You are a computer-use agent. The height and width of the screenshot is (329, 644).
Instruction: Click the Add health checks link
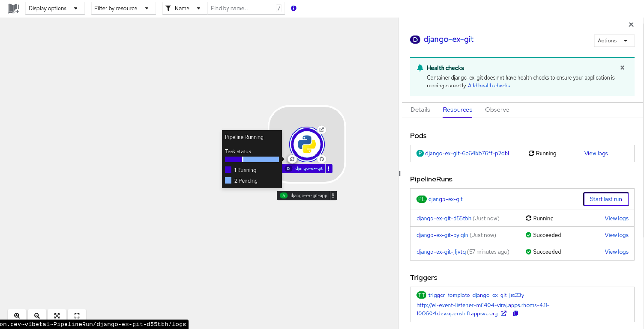point(488,86)
